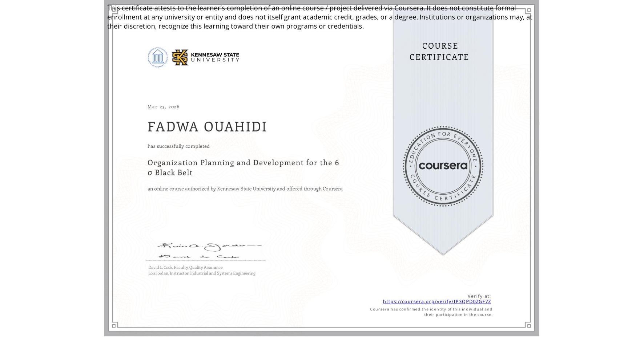Image resolution: width=644 pixels, height=337 pixels.
Task: Click the identity confirmation statement by Coursera
Action: click(431, 312)
